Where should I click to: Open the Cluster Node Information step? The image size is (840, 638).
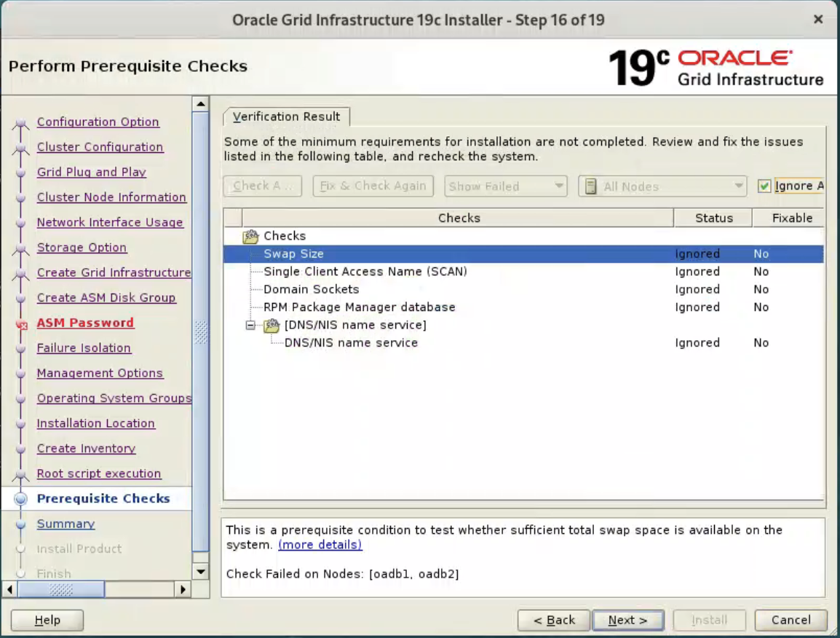[x=111, y=197]
